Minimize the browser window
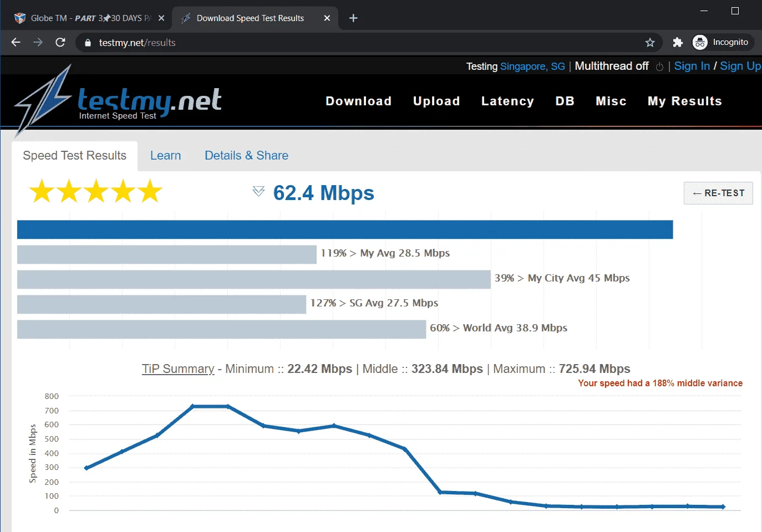Screen dimensions: 762x532 [x=704, y=11]
